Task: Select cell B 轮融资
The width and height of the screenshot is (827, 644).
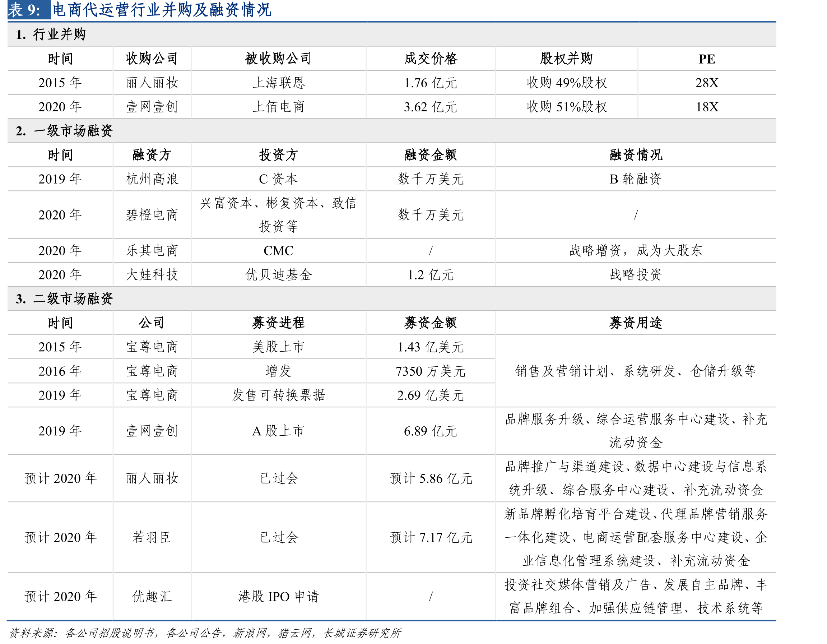Action: 636,179
